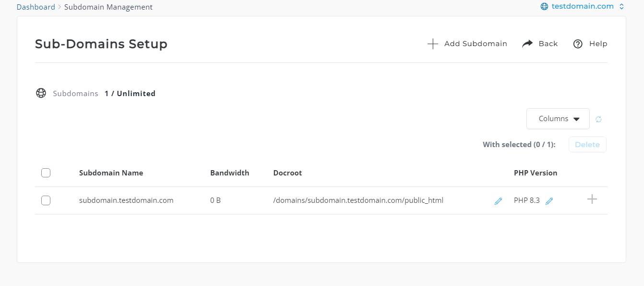644x286 pixels.
Task: Click the Help question mark icon
Action: 578,44
